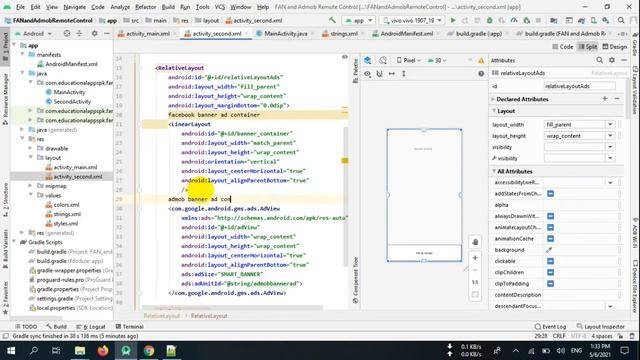
Task: Toggle animationCache attribute checkbox
Action: (551, 238)
